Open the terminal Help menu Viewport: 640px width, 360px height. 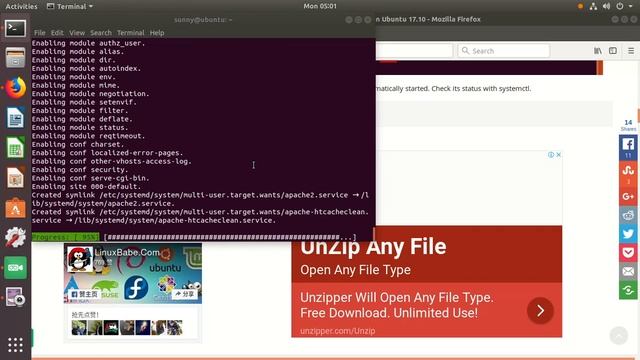point(157,33)
